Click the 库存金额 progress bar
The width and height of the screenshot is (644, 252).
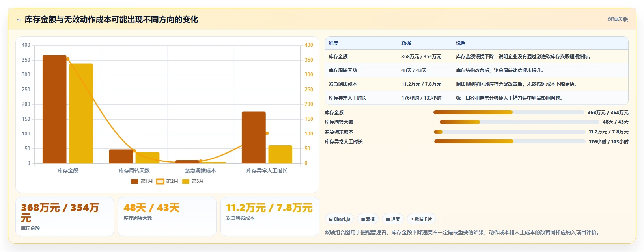509,112
